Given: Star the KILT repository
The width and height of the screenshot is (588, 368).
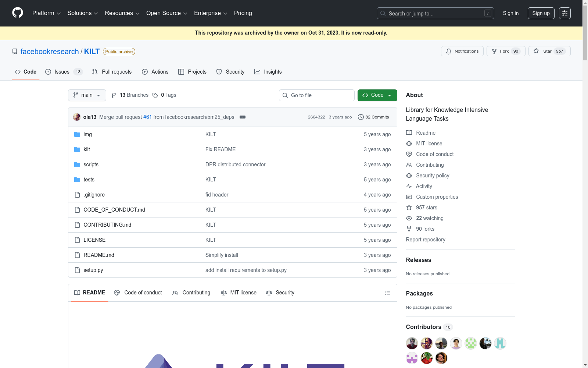Looking at the screenshot, I should coord(549,51).
